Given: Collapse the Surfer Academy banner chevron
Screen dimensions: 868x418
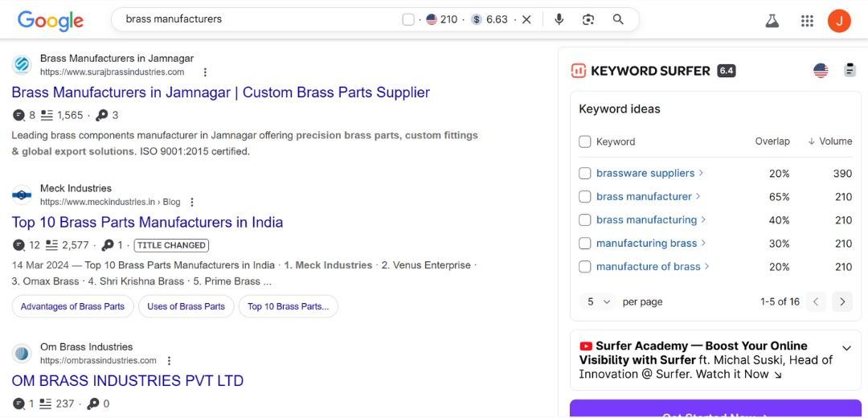Looking at the screenshot, I should click(x=846, y=348).
